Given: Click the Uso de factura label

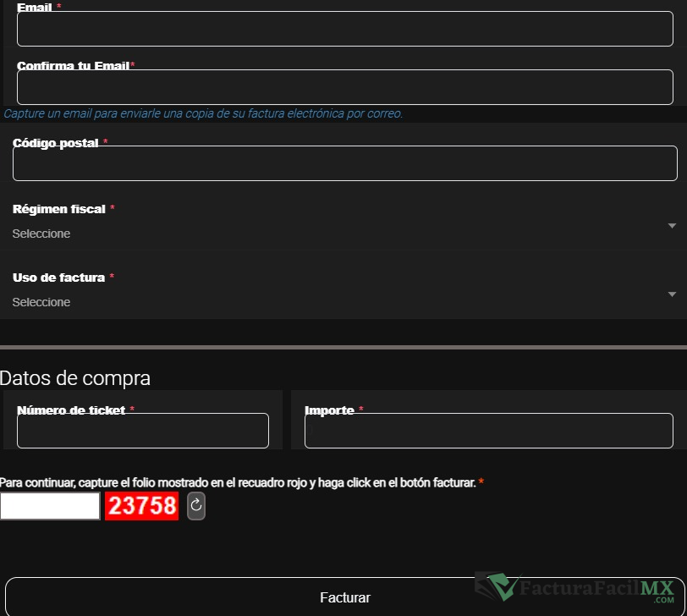Looking at the screenshot, I should click(x=58, y=278).
